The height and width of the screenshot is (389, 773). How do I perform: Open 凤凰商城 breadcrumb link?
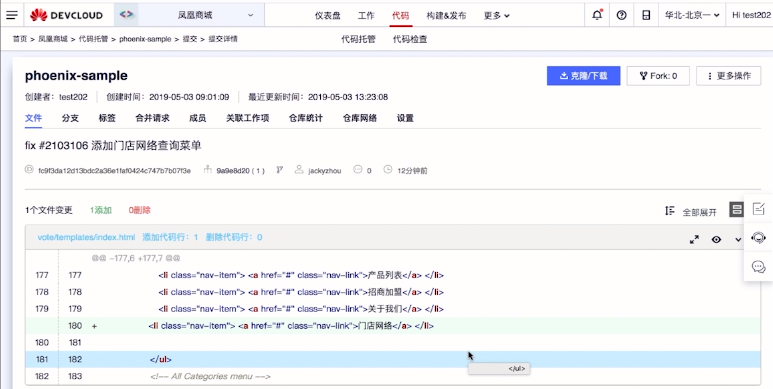(x=53, y=39)
